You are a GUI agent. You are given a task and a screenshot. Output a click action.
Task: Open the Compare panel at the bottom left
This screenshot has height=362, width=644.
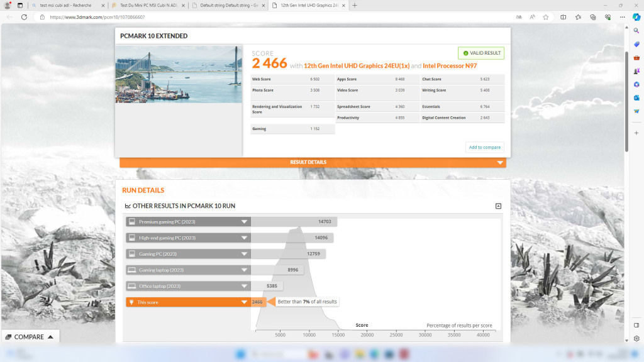coord(30,337)
